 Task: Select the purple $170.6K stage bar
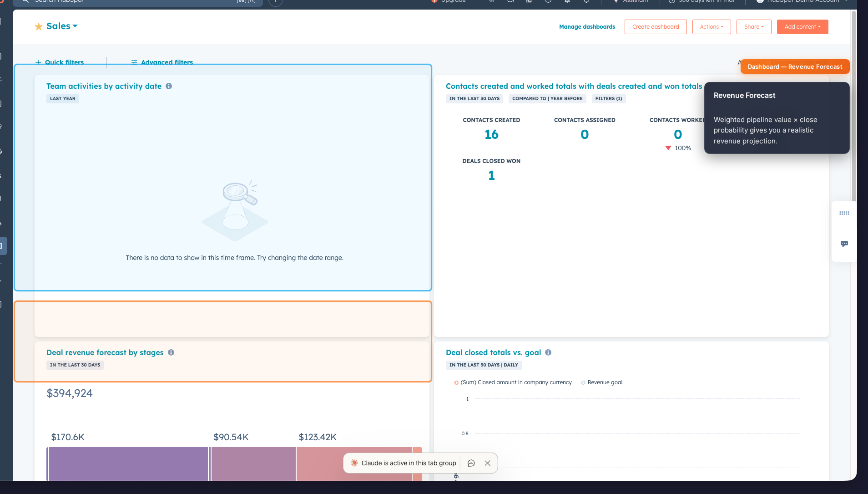(x=128, y=463)
